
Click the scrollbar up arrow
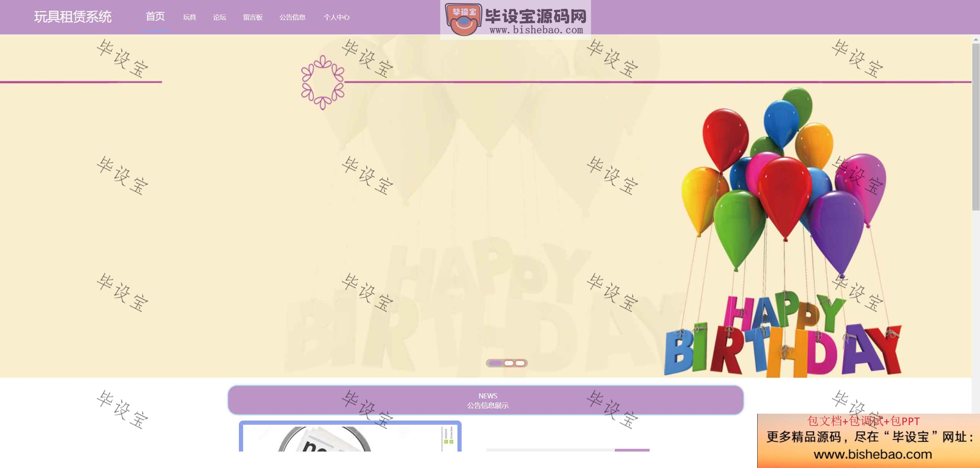tap(976, 39)
